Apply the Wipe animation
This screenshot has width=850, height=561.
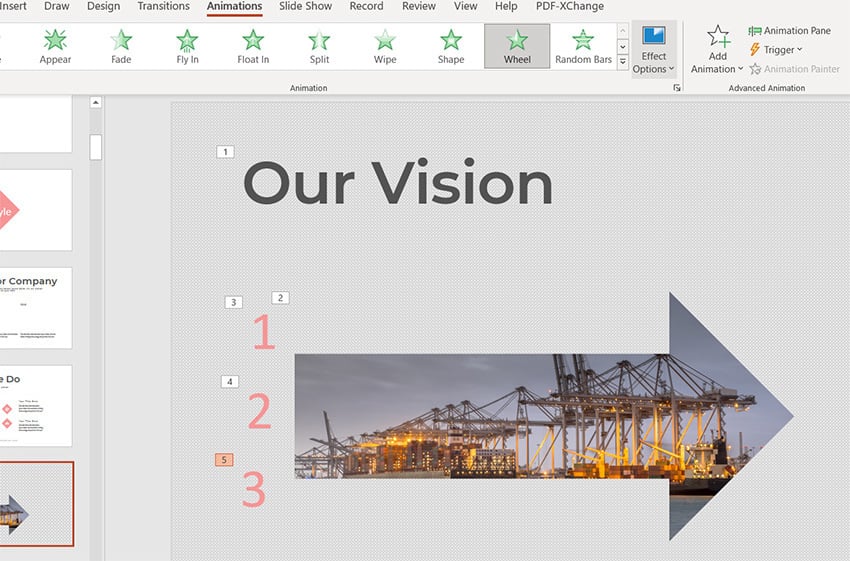click(x=385, y=46)
